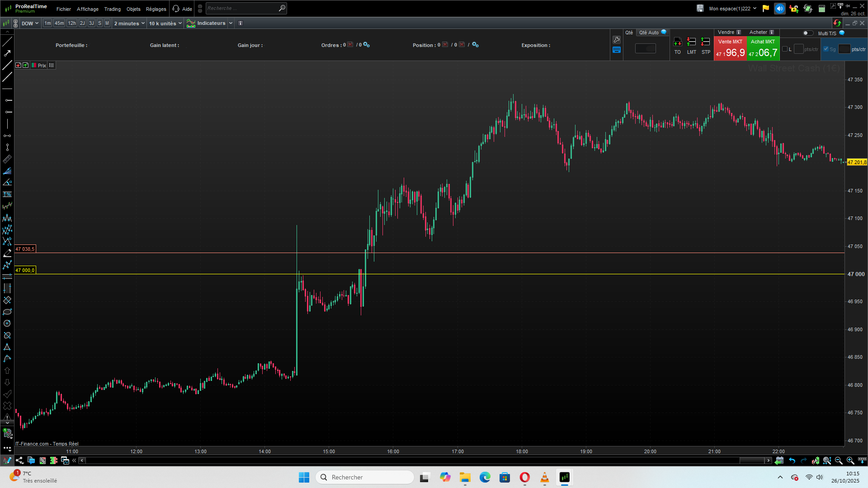This screenshot has height=488, width=868.
Task: Click the LMT limit order icon
Action: [691, 42]
